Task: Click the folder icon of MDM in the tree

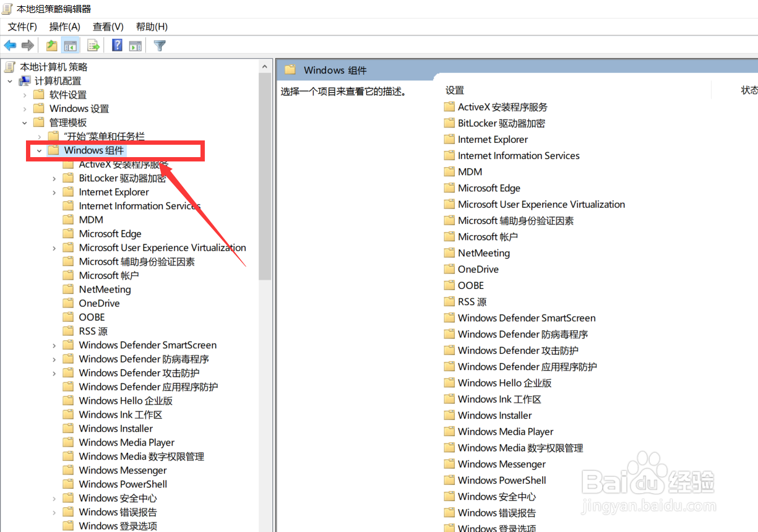Action: [x=69, y=220]
